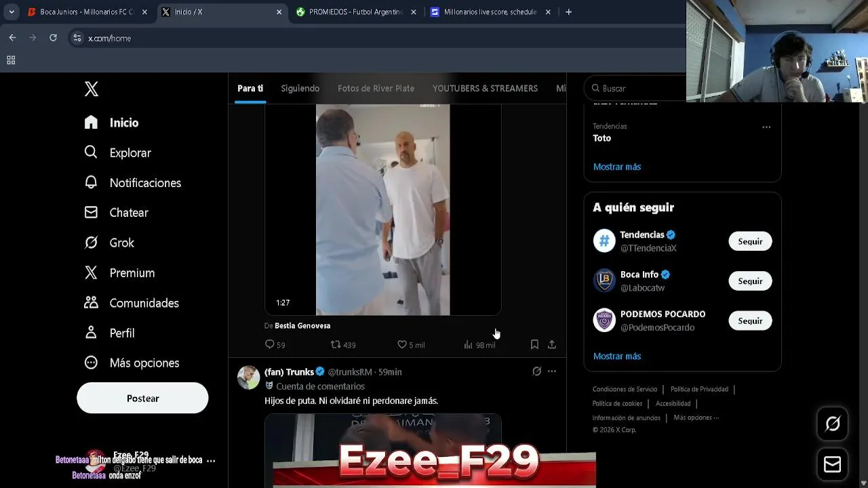Open a new browser tab

click(x=568, y=12)
